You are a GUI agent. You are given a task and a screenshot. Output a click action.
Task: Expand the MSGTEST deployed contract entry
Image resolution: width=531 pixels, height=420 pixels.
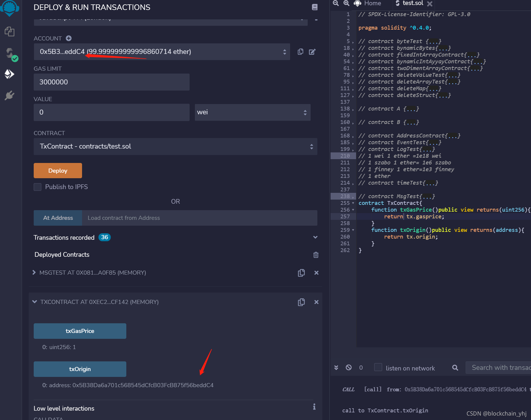point(34,273)
